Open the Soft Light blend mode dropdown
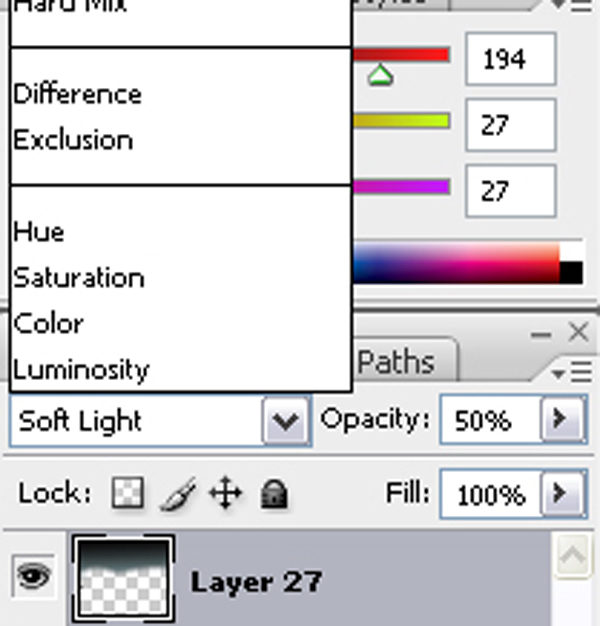 pyautogui.click(x=284, y=421)
